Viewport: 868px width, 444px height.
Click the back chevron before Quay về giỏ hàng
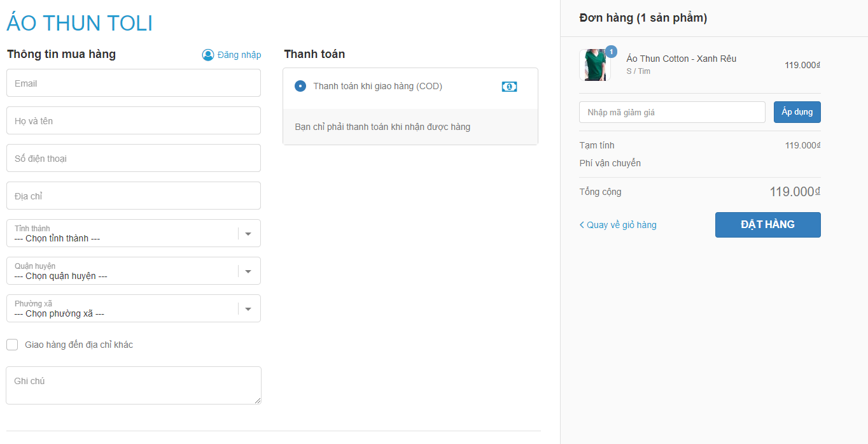pyautogui.click(x=582, y=225)
